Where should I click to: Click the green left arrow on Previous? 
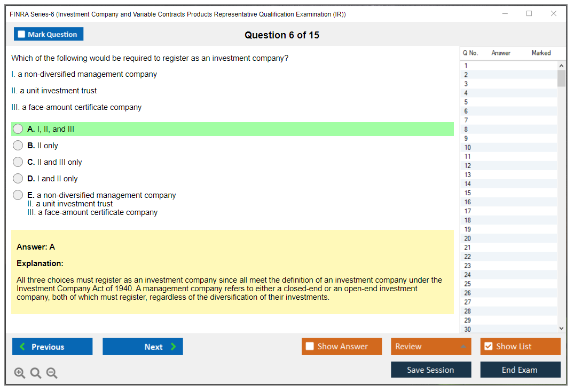point(22,347)
